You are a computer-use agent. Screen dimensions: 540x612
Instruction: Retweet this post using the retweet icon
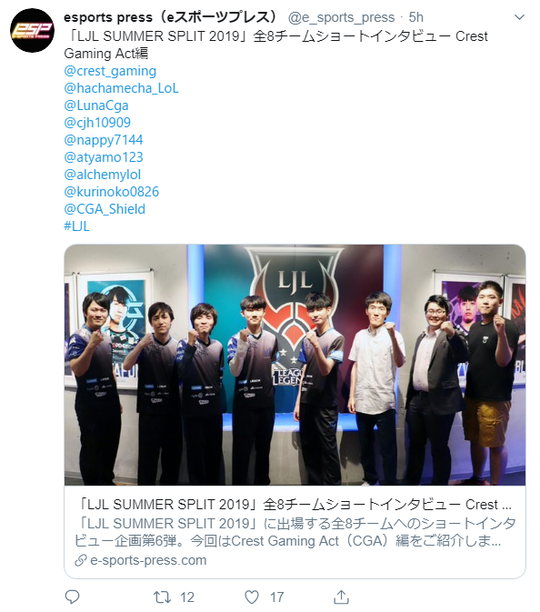(x=162, y=597)
